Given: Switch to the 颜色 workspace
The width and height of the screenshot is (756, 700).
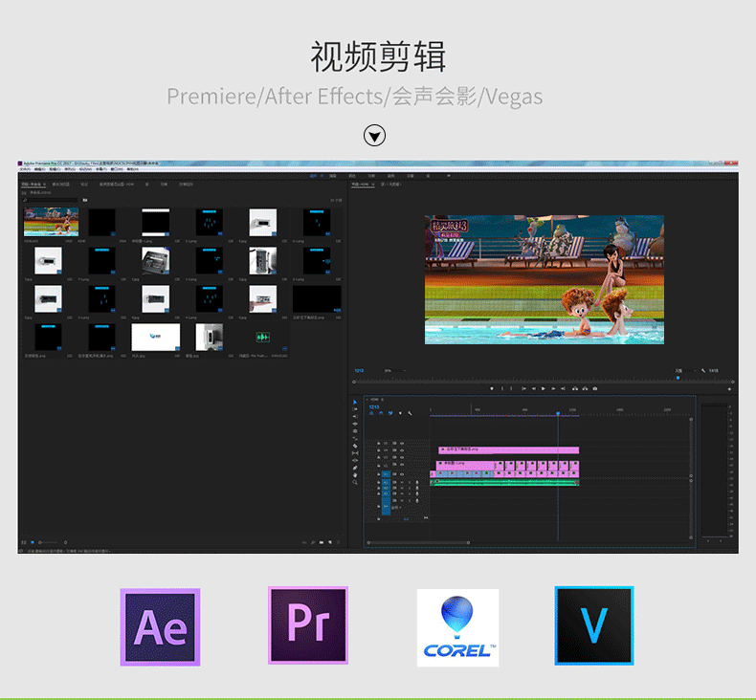Looking at the screenshot, I should pos(352,176).
